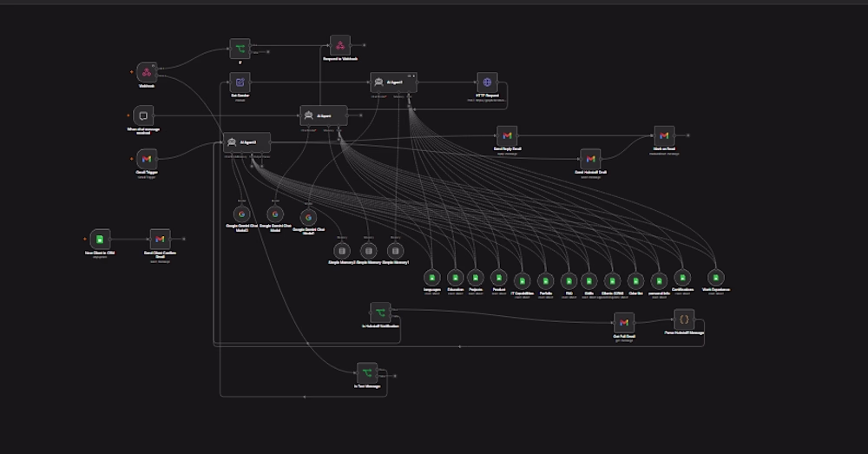Screen dimensions: 868x454
Task: Select the Respond to Webhook node
Action: pyautogui.click(x=340, y=45)
